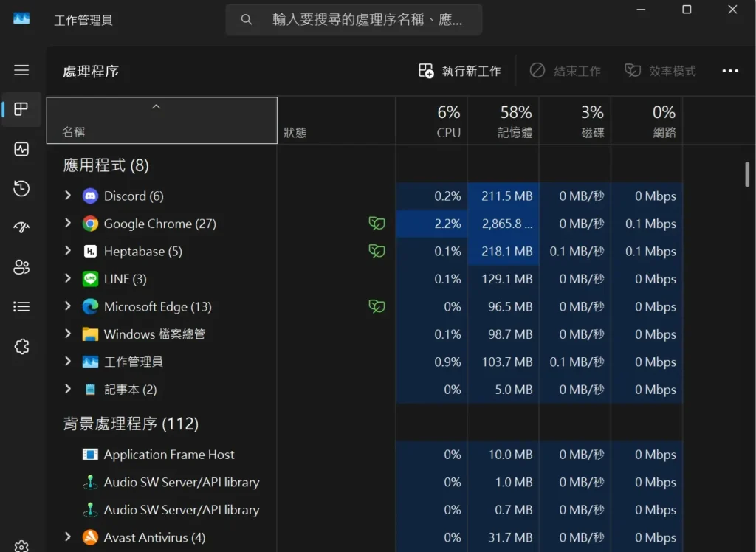Expand the Discord process group
This screenshot has width=756, height=552.
pyautogui.click(x=67, y=196)
